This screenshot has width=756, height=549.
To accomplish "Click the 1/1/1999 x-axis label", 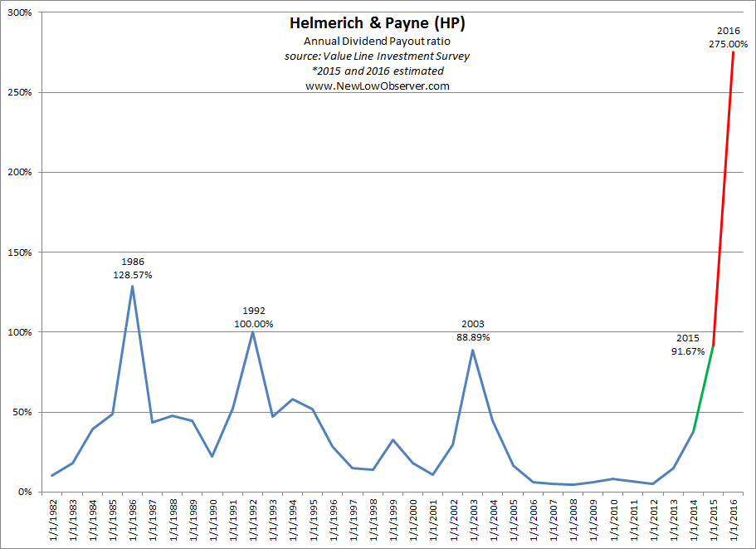I will coord(393,520).
